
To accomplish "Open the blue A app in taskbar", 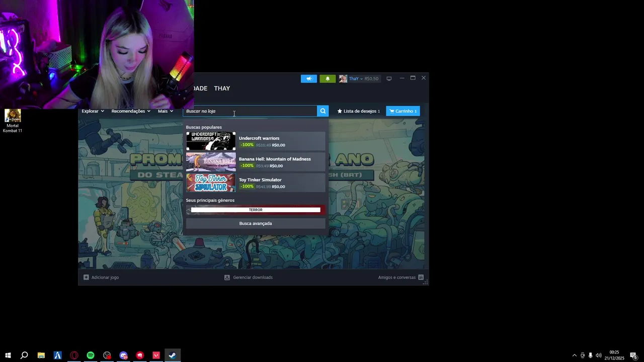I will pyautogui.click(x=57, y=355).
